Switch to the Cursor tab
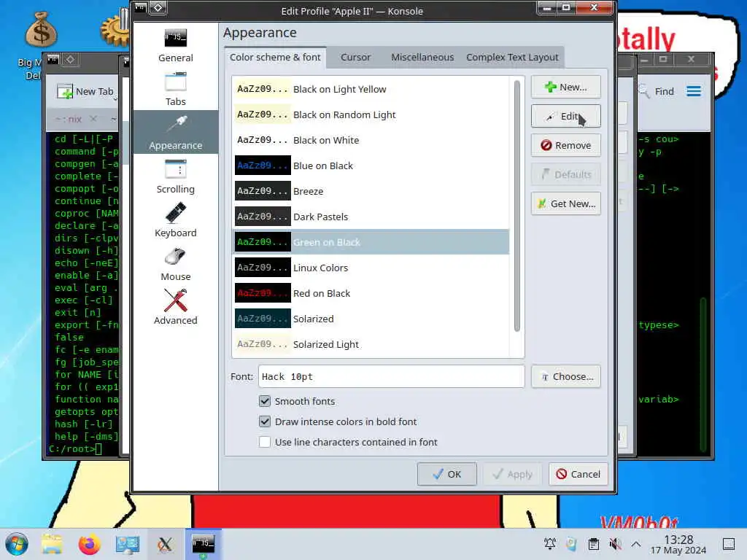 [355, 57]
